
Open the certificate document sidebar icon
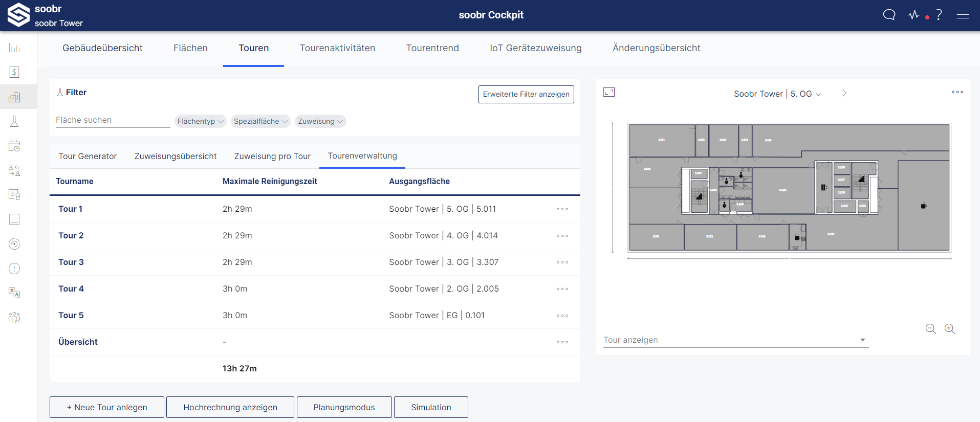click(x=14, y=195)
